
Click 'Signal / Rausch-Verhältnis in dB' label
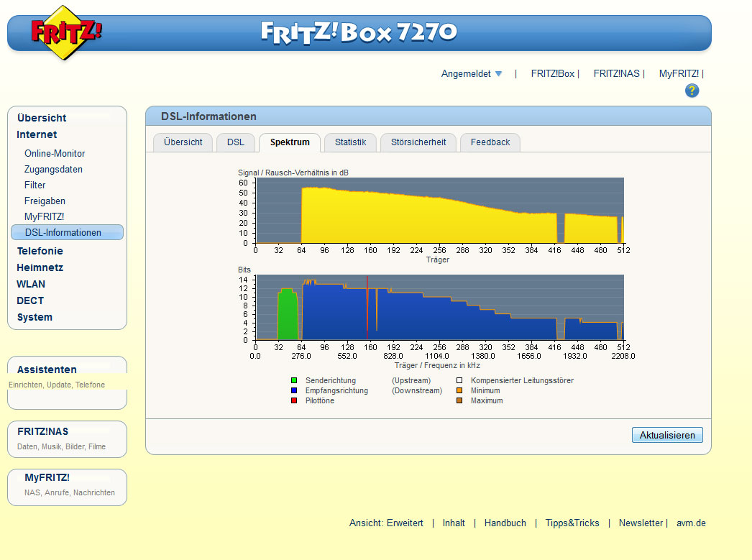coord(293,173)
